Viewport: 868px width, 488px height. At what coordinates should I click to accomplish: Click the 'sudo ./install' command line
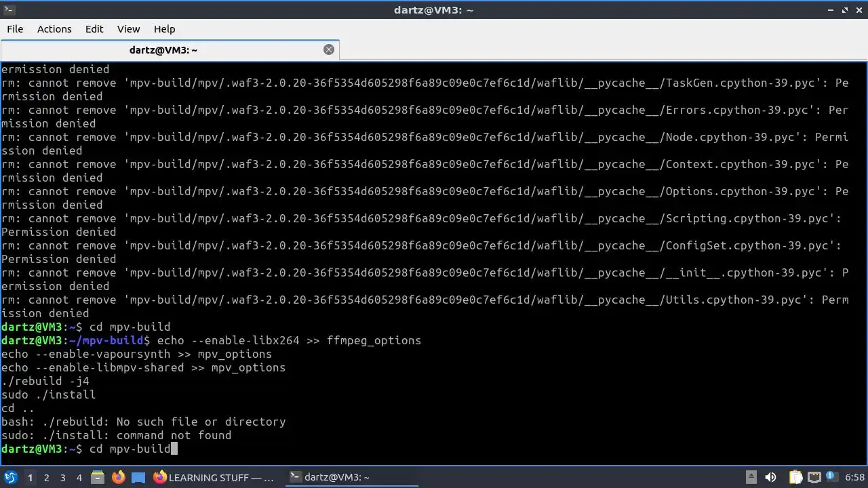(x=48, y=394)
